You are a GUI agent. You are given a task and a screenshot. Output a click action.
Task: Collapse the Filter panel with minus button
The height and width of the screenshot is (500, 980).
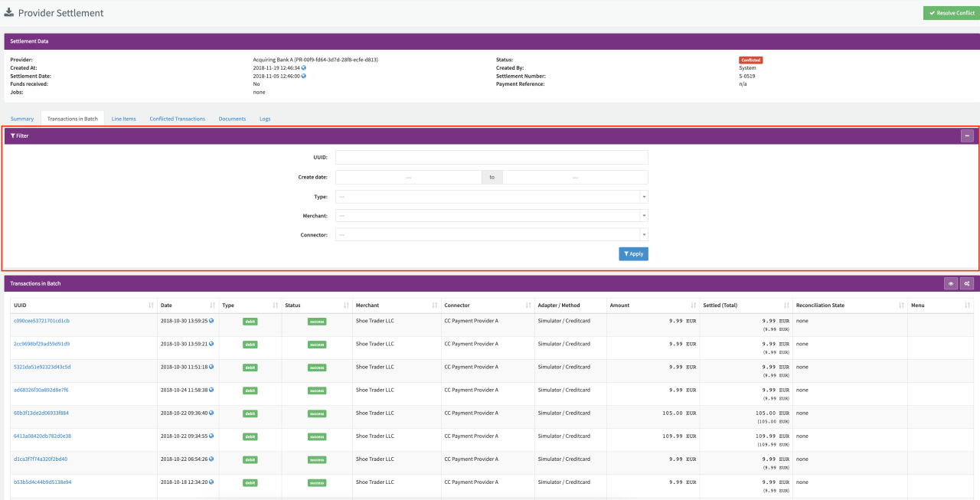coord(967,136)
